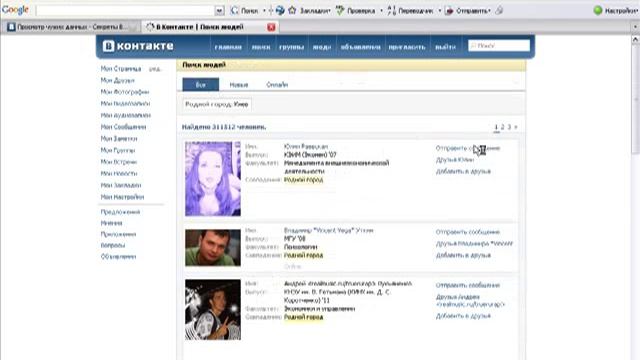Open Моя Страница in the sidebar
Image resolution: width=640 pixels, height=360 pixels.
(121, 69)
